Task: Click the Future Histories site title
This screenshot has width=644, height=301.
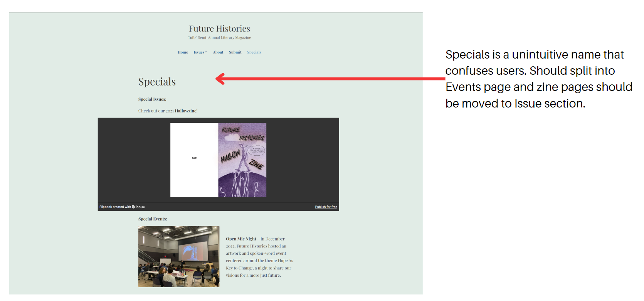Action: click(219, 29)
